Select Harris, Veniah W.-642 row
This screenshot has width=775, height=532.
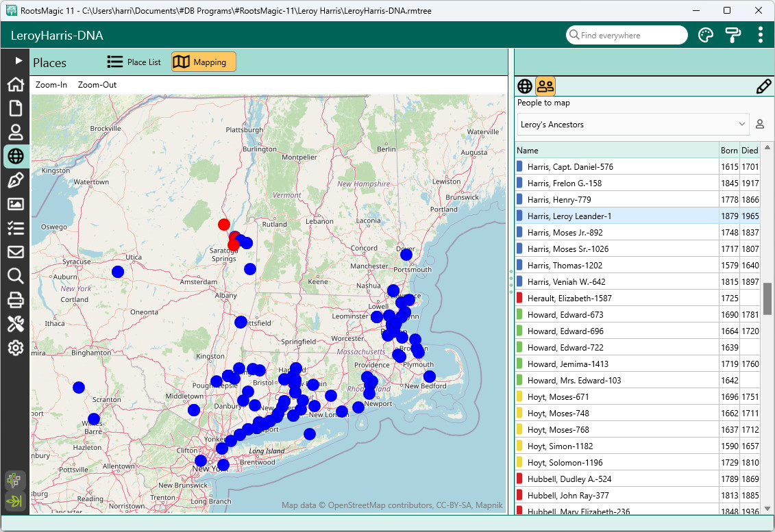point(637,281)
